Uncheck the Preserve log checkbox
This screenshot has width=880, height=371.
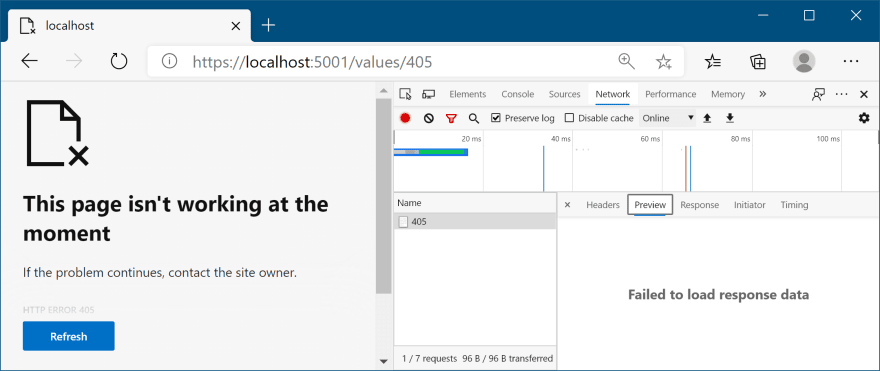coord(496,118)
